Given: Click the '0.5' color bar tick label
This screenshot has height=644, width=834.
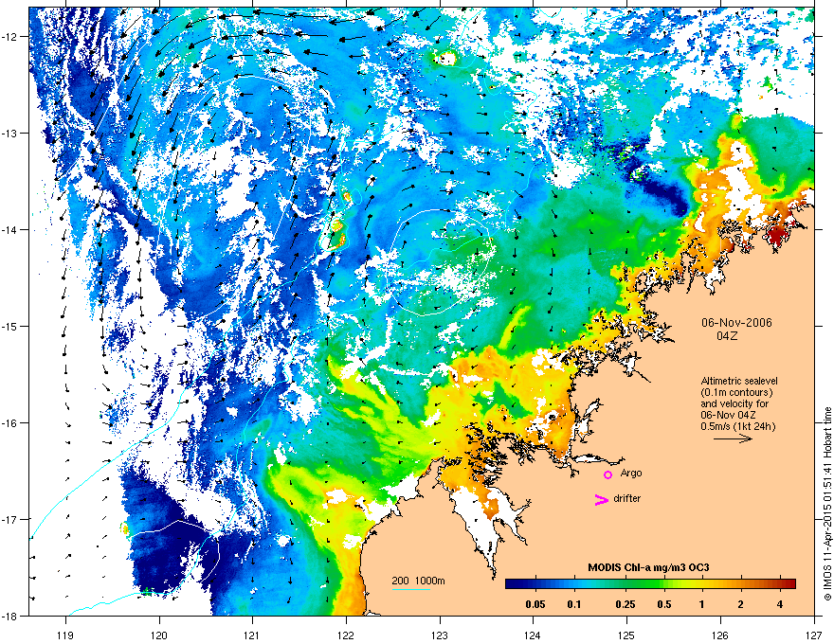Looking at the screenshot, I should pos(664,604).
